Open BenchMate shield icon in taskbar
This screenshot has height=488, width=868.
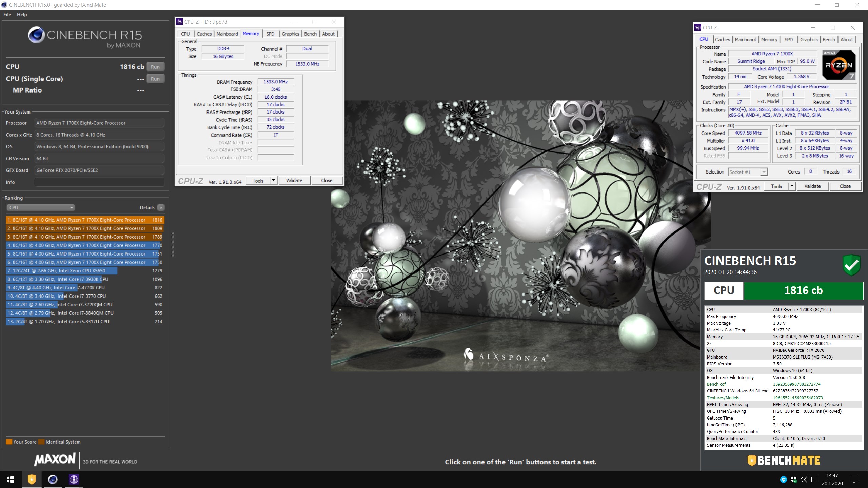click(32, 480)
